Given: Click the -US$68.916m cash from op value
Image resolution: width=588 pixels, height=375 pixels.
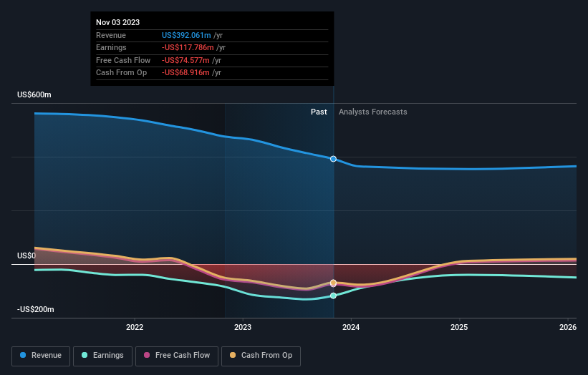Looking at the screenshot, I should point(185,73).
